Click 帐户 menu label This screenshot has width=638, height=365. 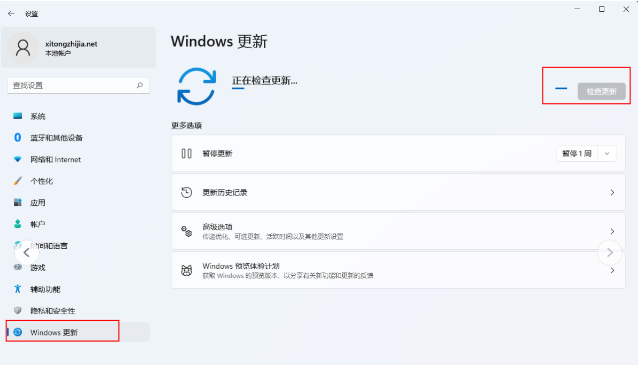pyautogui.click(x=38, y=224)
